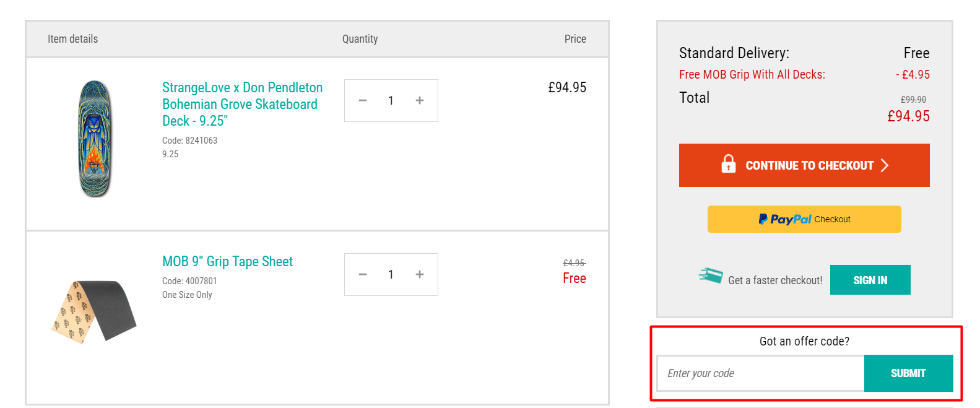
Task: Click the Free MOB Grip discount line
Action: [752, 74]
